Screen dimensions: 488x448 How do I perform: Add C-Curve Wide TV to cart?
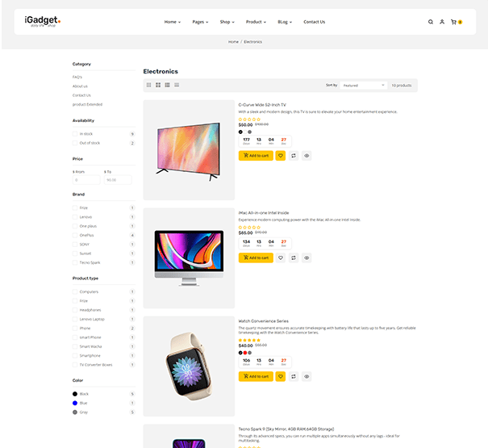(256, 156)
